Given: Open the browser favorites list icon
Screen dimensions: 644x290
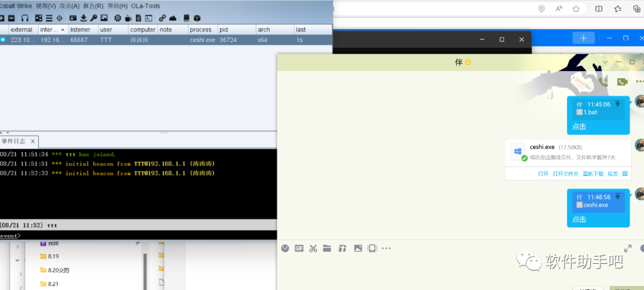Looking at the screenshot, I should pos(618,8).
